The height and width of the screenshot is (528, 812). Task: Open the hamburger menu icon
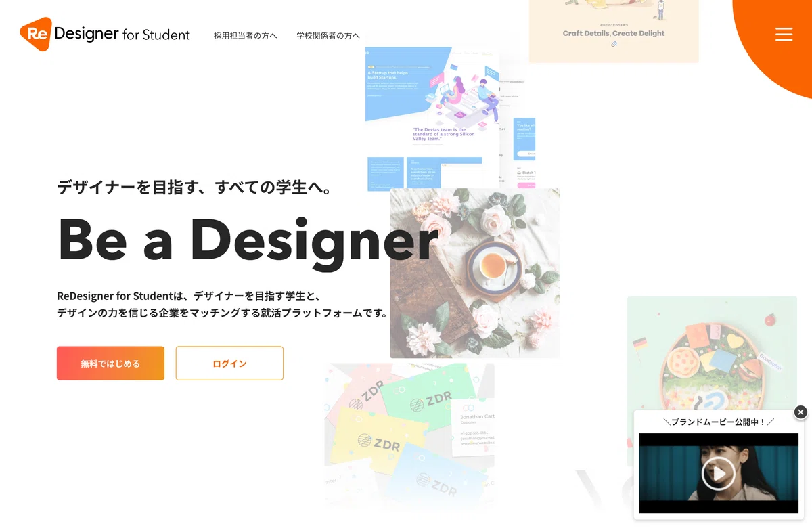coord(784,34)
